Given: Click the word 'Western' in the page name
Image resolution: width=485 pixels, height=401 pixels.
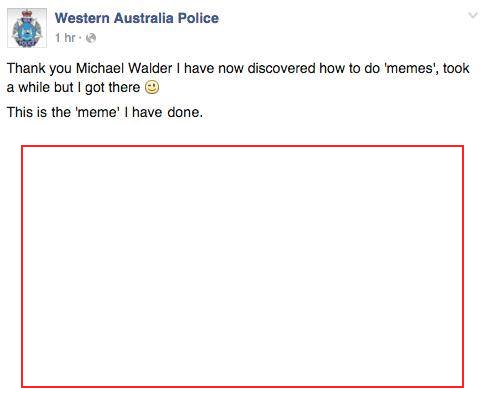Looking at the screenshot, I should (82, 18).
